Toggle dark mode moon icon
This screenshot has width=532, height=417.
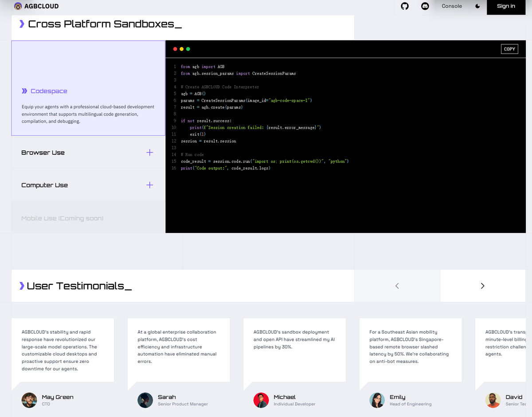(x=477, y=6)
